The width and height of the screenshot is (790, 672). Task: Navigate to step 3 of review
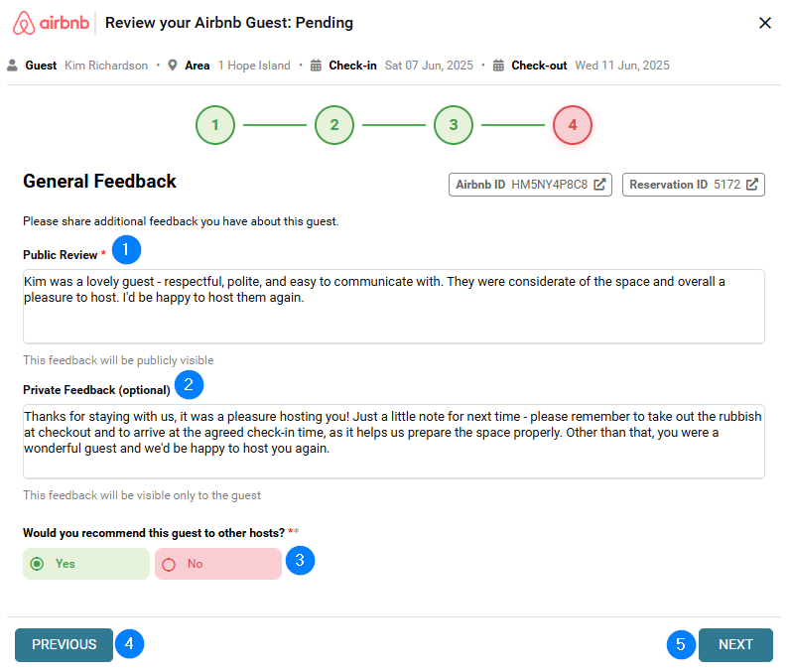pos(454,125)
